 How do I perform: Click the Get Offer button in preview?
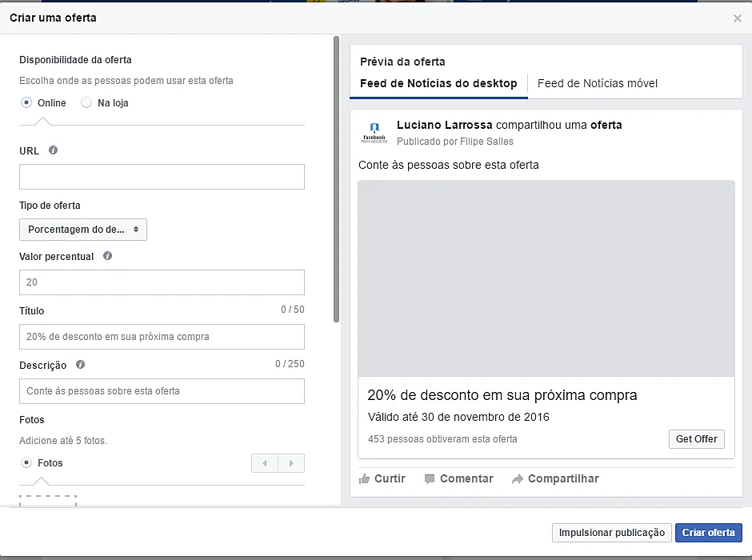(x=696, y=439)
